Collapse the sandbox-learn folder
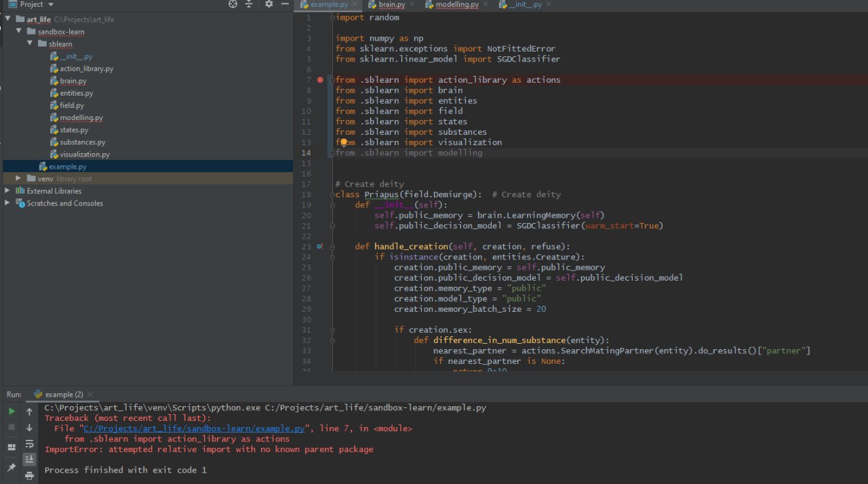This screenshot has width=868, height=484. pos(19,32)
